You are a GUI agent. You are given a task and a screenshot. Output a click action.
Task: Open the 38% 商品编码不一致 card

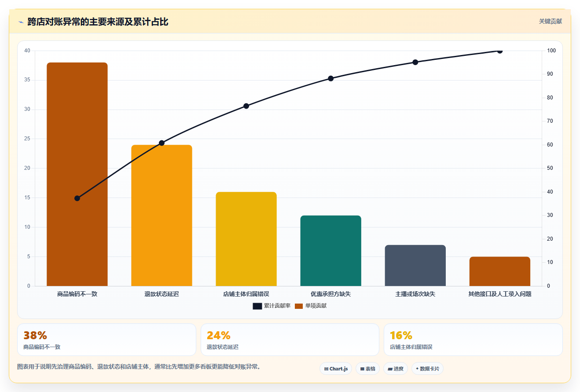(106, 340)
